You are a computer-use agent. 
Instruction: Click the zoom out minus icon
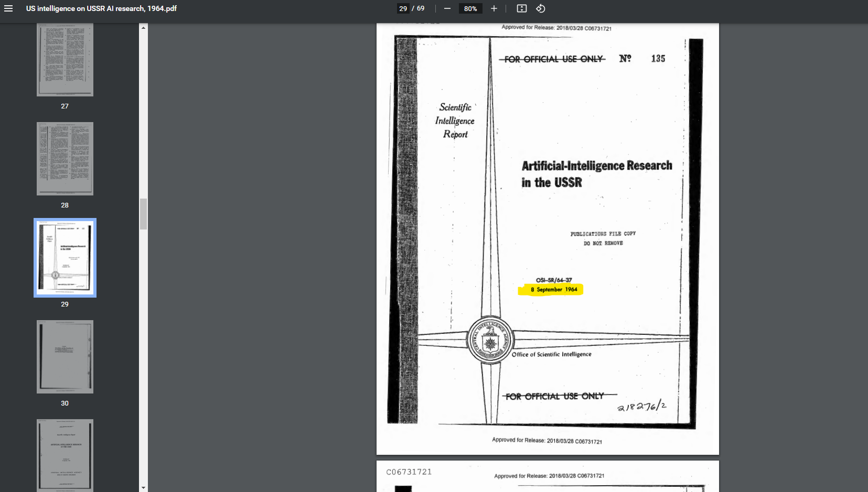point(447,8)
